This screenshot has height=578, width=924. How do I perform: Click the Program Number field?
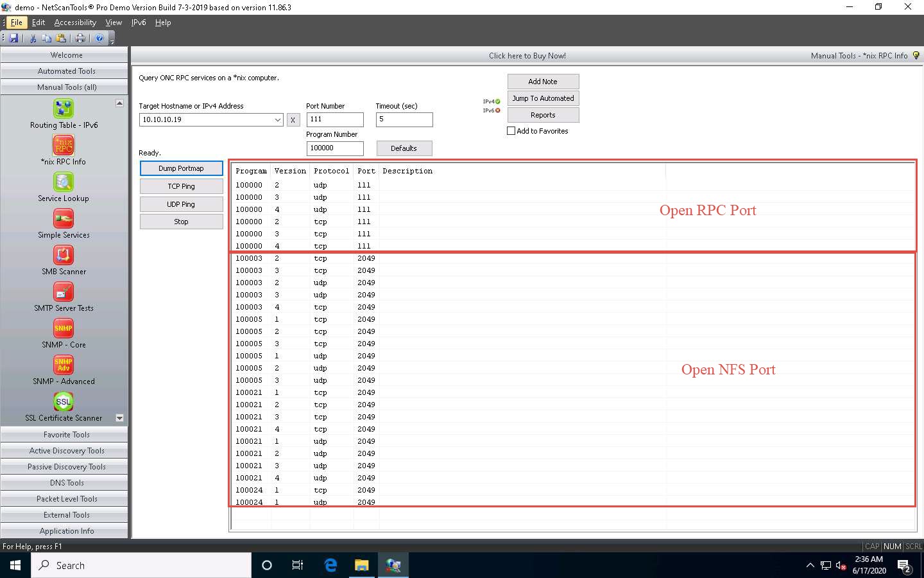point(335,148)
